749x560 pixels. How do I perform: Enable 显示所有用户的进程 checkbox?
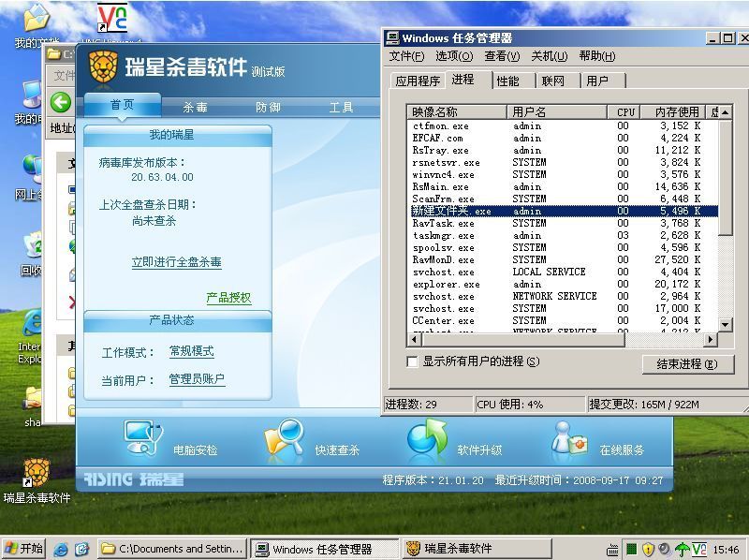click(412, 361)
